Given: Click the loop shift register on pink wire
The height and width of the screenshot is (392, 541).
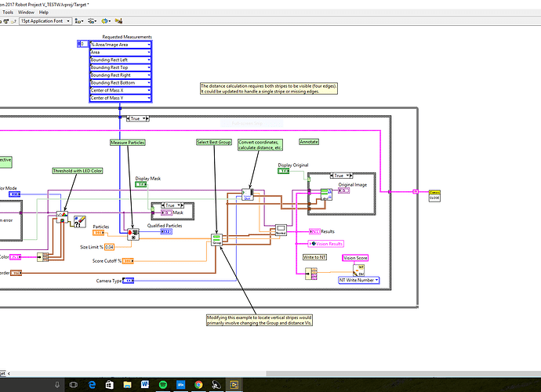Looking at the screenshot, I should 416,191.
